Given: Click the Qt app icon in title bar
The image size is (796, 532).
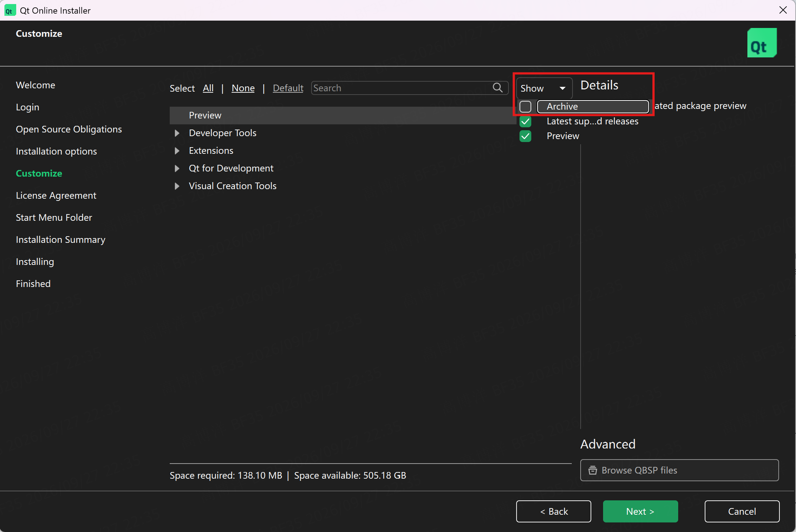Looking at the screenshot, I should (10, 10).
